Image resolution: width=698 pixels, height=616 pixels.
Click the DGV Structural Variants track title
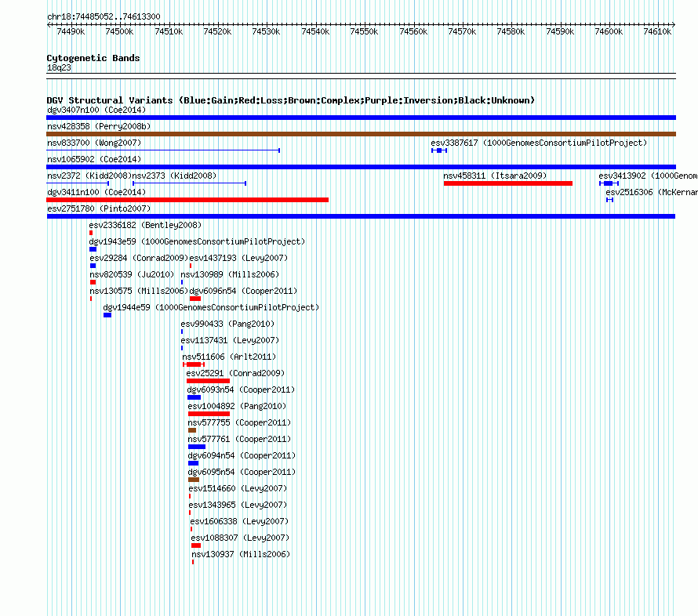click(x=291, y=100)
